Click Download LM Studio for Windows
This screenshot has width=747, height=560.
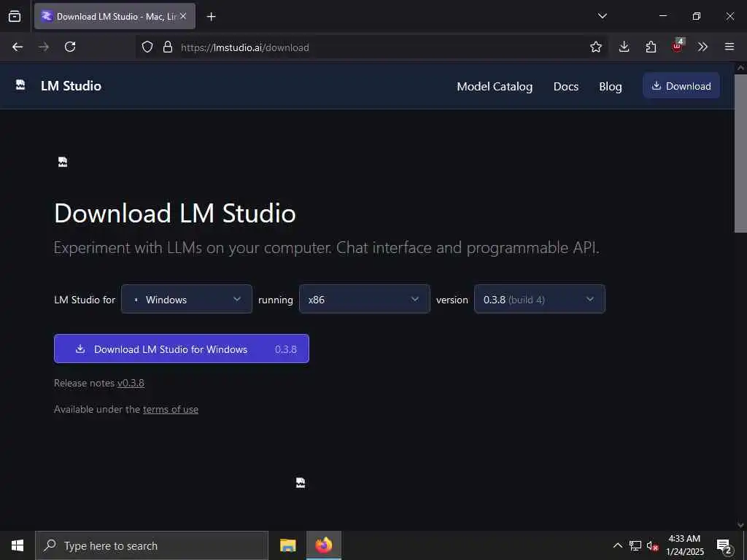pos(182,349)
